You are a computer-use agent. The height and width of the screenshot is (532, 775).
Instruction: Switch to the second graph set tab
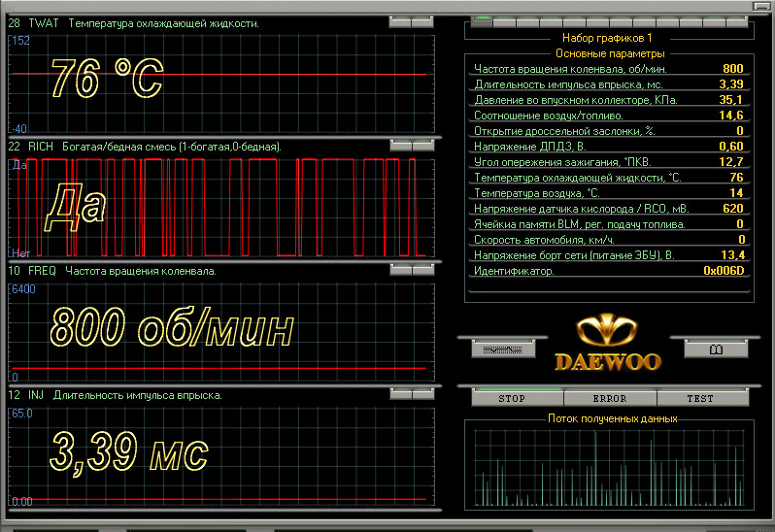(x=505, y=22)
